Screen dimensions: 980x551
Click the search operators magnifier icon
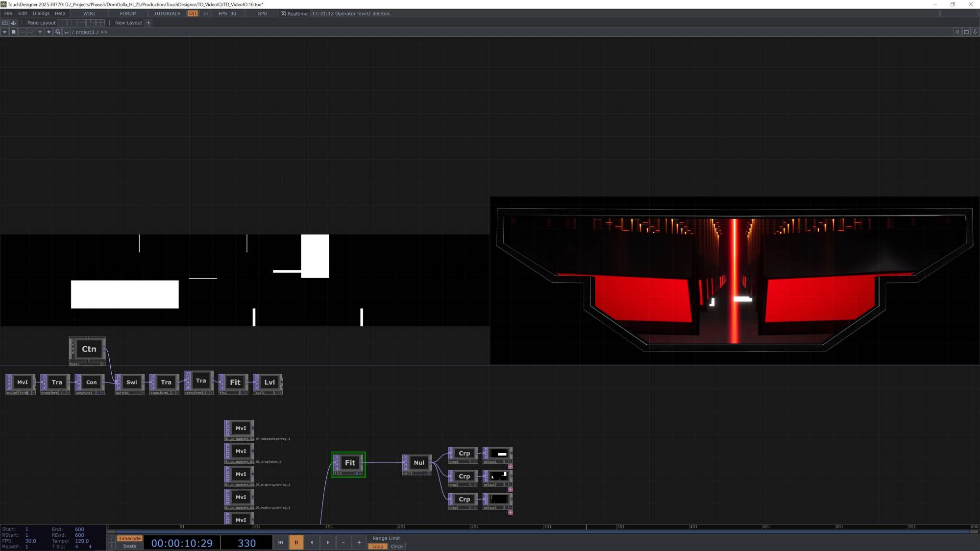pos(57,32)
